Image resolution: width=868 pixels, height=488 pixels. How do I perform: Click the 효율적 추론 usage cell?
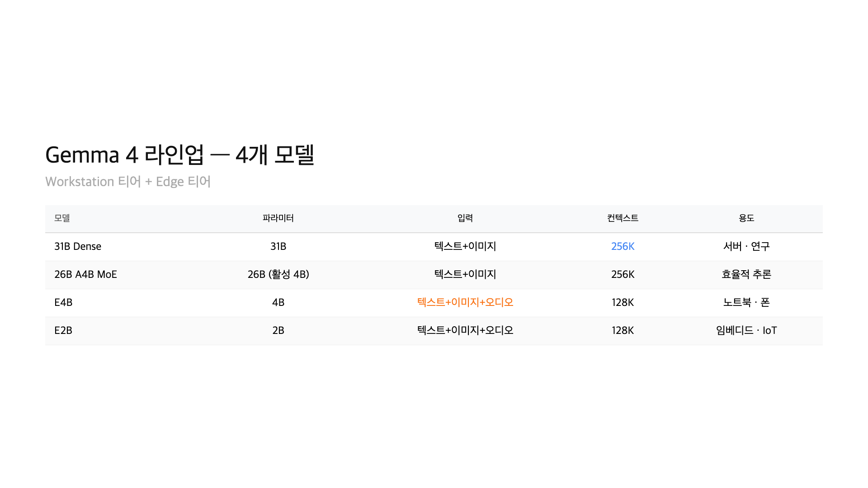pyautogui.click(x=746, y=274)
